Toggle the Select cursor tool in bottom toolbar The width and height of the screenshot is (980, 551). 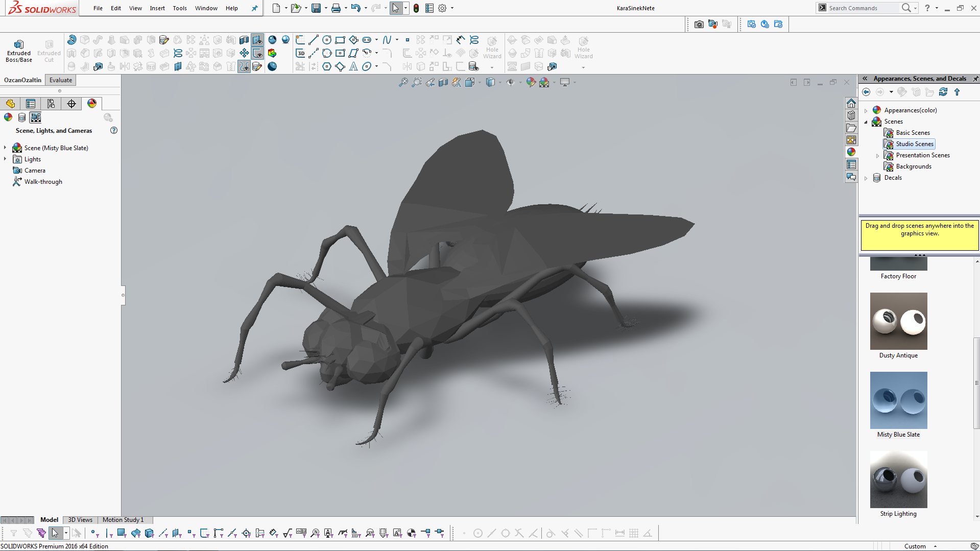(55, 533)
